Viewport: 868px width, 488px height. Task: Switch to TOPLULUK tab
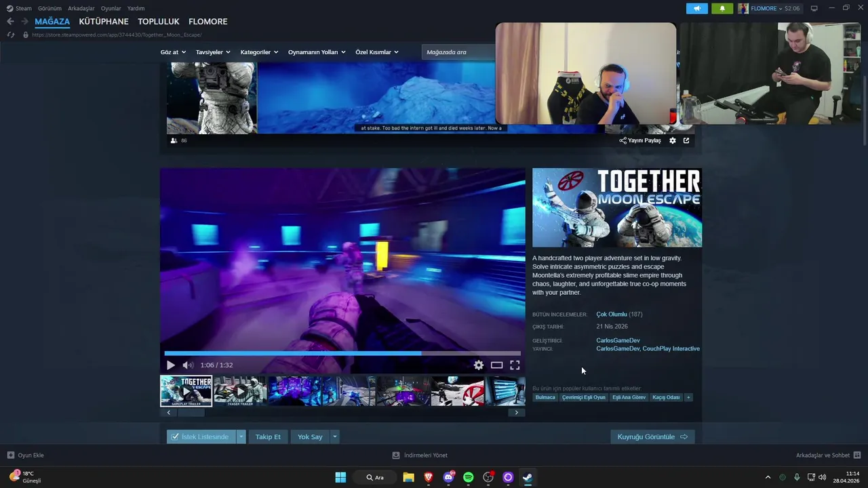[159, 22]
